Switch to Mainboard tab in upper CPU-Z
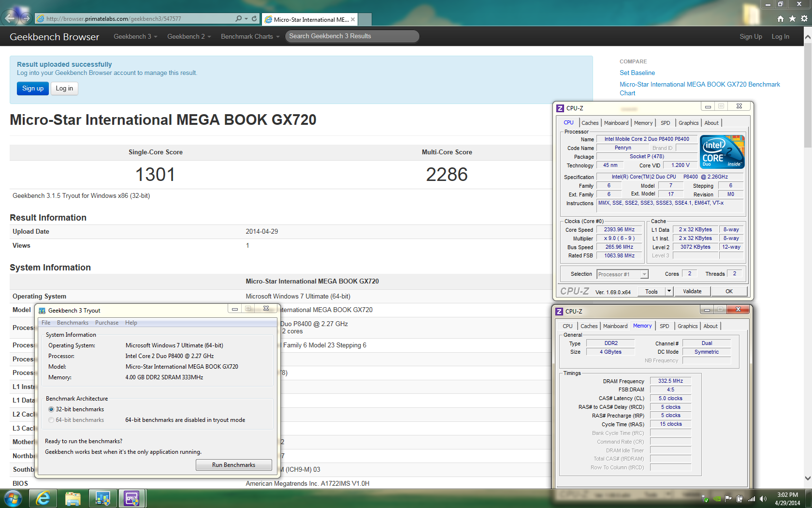 [616, 123]
